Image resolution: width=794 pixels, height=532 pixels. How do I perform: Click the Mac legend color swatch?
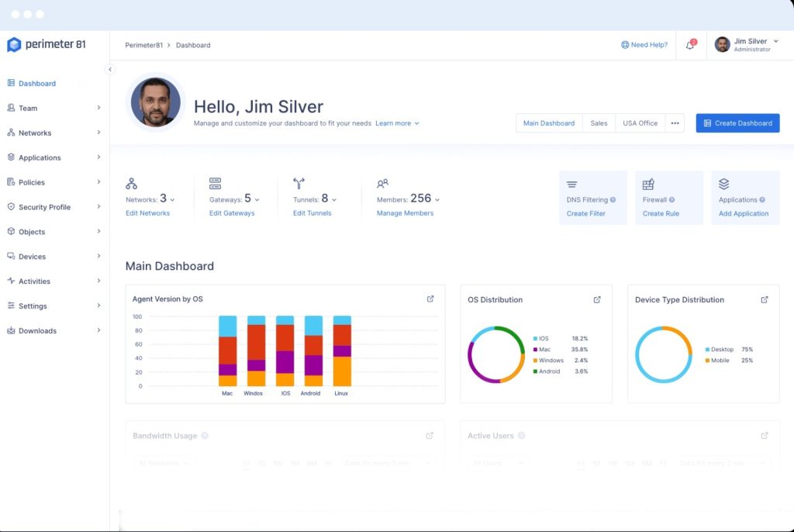point(535,350)
